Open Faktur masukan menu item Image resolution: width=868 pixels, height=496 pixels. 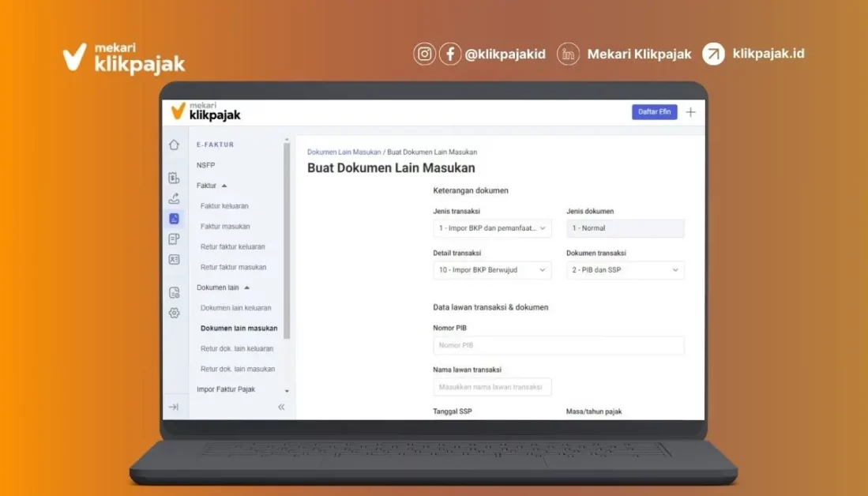tap(225, 227)
